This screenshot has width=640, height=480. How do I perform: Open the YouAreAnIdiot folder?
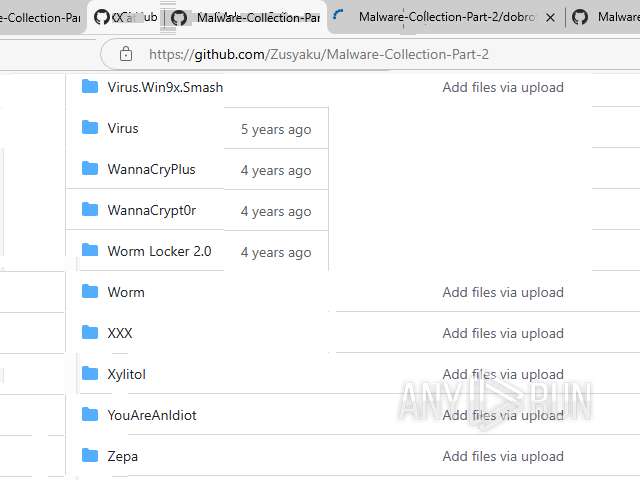click(152, 415)
